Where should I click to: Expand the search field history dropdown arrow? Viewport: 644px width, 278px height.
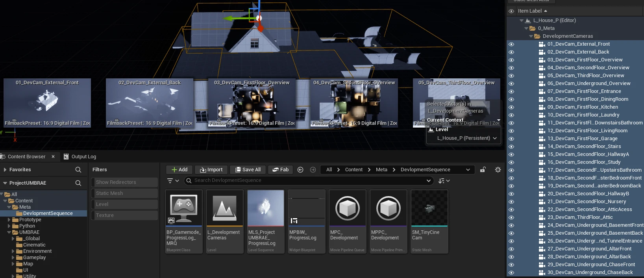click(428, 180)
